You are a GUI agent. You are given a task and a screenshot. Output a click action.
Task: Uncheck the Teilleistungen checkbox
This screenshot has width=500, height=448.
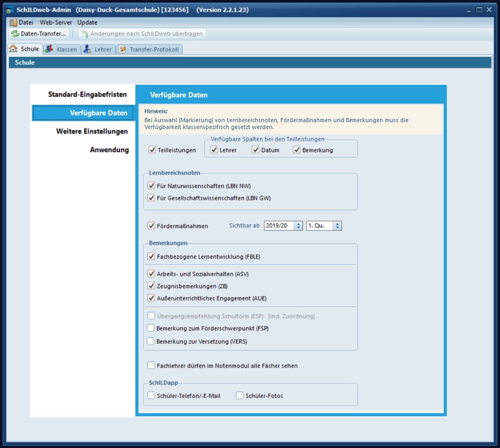[x=152, y=150]
